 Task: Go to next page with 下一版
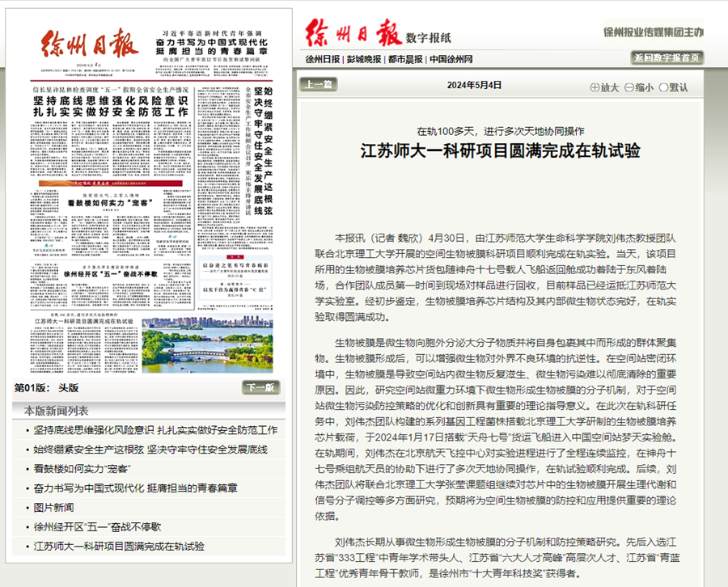click(261, 387)
